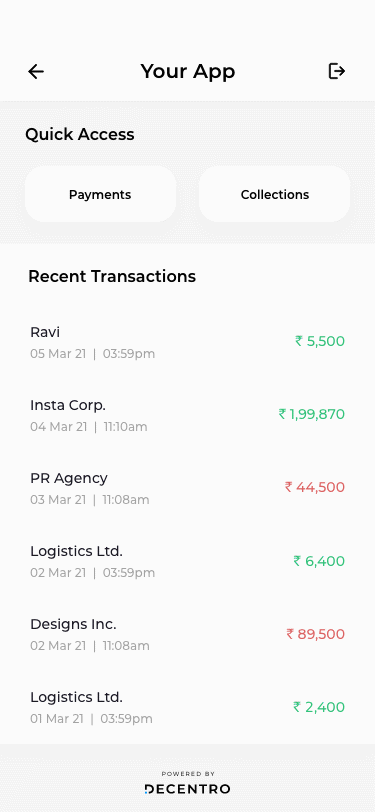Screen dimensions: 375x812
Task: Click the red ₹ 44,500 amount
Action: tap(315, 487)
